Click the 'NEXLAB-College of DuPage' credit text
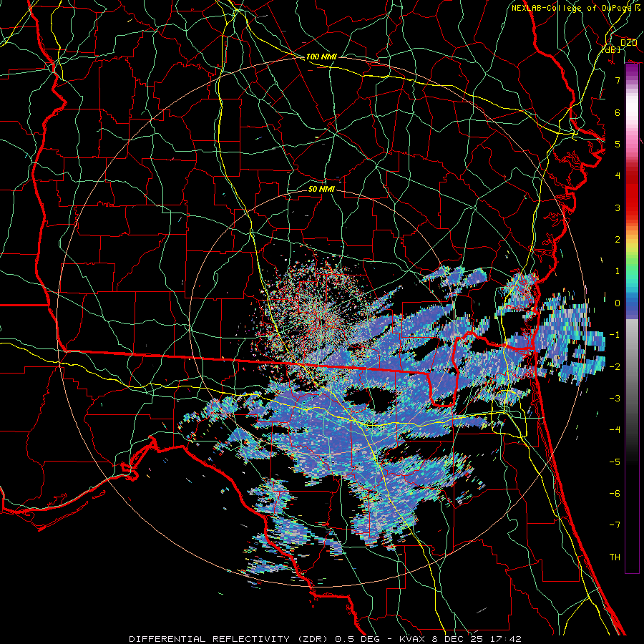The height and width of the screenshot is (644, 644). pyautogui.click(x=571, y=8)
